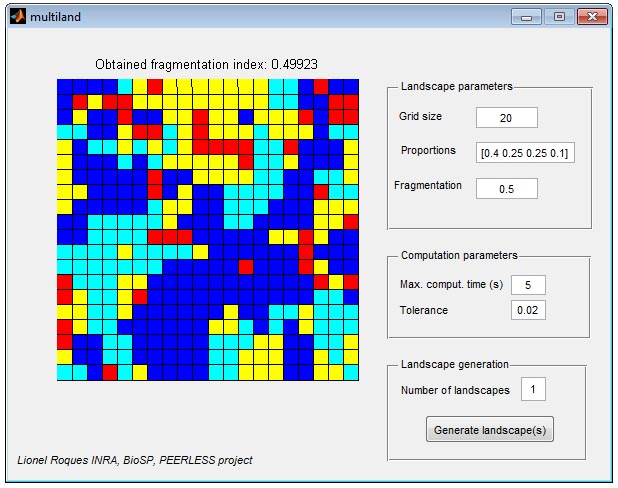Click the Computation parameters panel heading
Viewport: 618px width, 488px height.
459,255
